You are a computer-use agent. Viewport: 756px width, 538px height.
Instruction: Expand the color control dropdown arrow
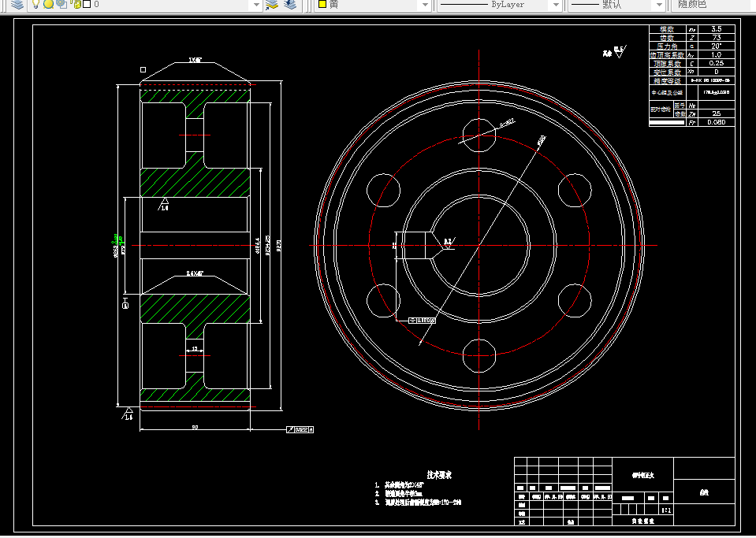tap(425, 6)
